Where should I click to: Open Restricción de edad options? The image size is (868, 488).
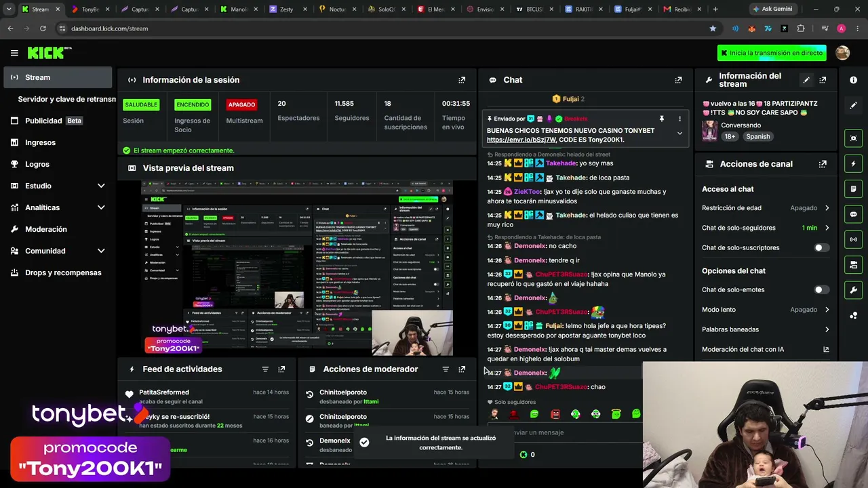[x=766, y=208]
